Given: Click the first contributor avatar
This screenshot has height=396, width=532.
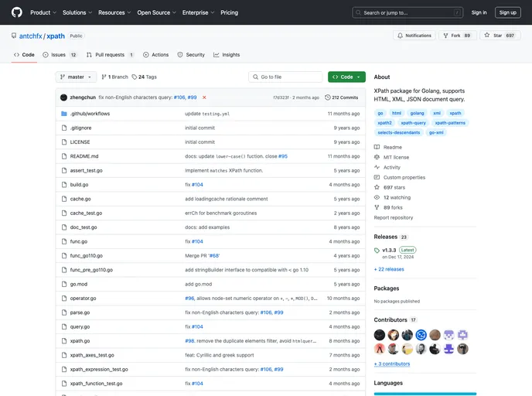Looking at the screenshot, I should (x=380, y=335).
